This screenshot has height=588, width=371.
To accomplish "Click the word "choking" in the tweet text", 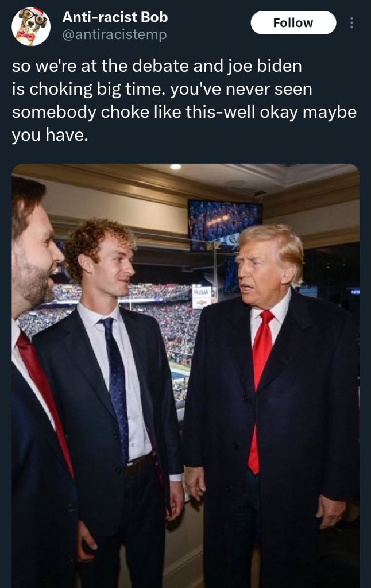I will [x=61, y=89].
